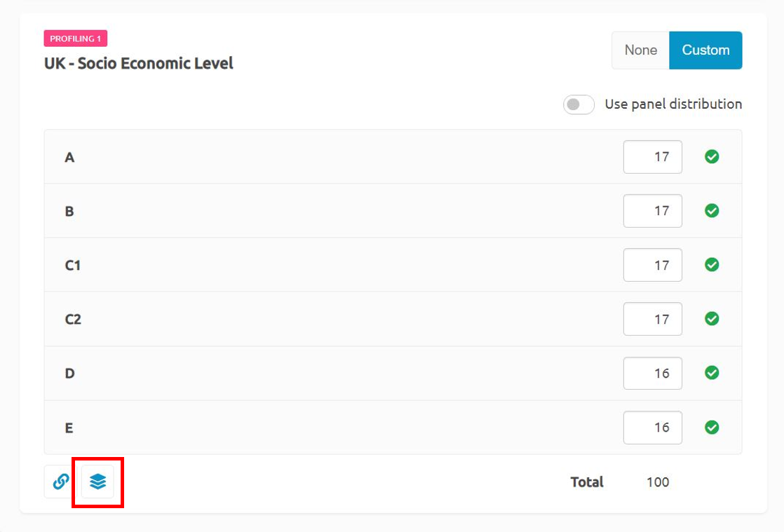Select the C2 quota value field
This screenshot has height=532, width=784.
[652, 319]
